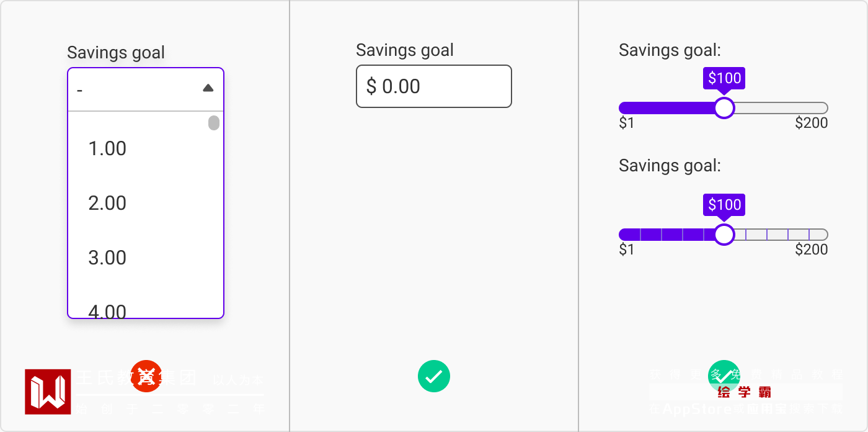This screenshot has height=432, width=868.
Task: Click the green checkmark under the text field
Action: click(x=434, y=376)
